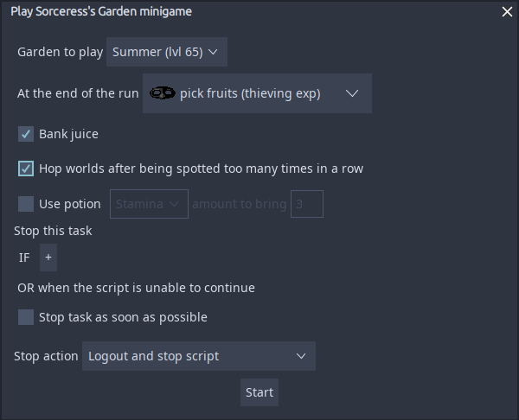The width and height of the screenshot is (519, 420).
Task: Expand the pick fruits (thieving exp) dropdown
Action: tap(257, 93)
